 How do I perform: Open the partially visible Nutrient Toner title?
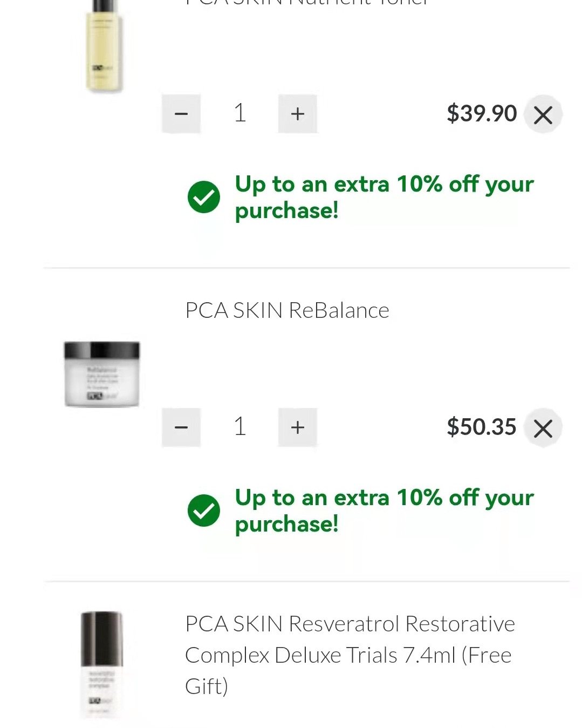click(307, 3)
